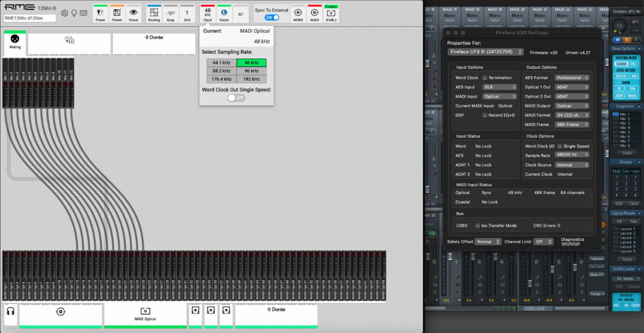
Task: Click the device name field RME12Mic-d120ee
Action: 30,18
